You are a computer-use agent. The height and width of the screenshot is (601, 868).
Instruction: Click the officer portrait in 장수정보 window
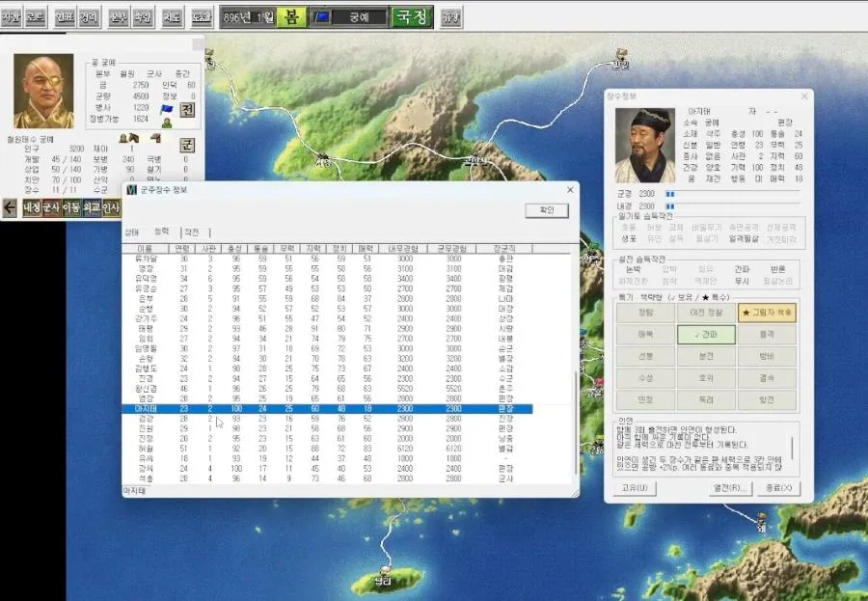click(645, 145)
